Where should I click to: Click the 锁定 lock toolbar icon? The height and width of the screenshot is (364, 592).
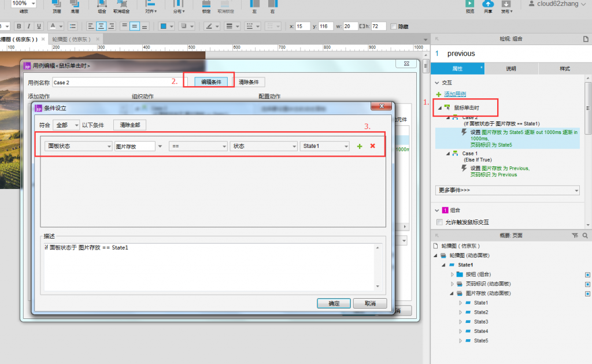[206, 4]
